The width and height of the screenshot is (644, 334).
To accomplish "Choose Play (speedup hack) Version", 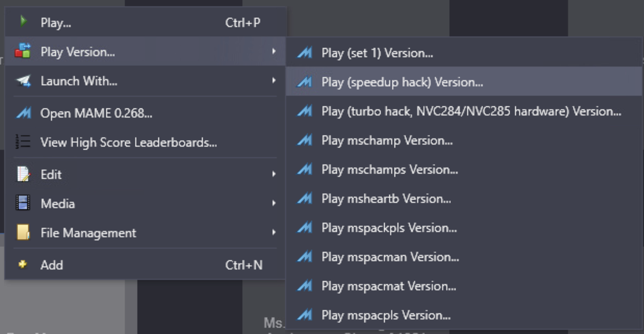I will pyautogui.click(x=402, y=82).
